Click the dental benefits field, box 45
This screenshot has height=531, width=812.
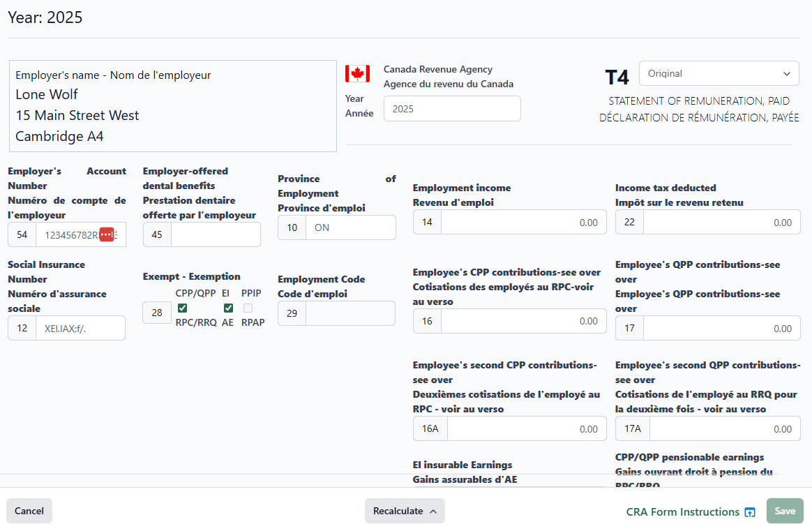point(216,234)
